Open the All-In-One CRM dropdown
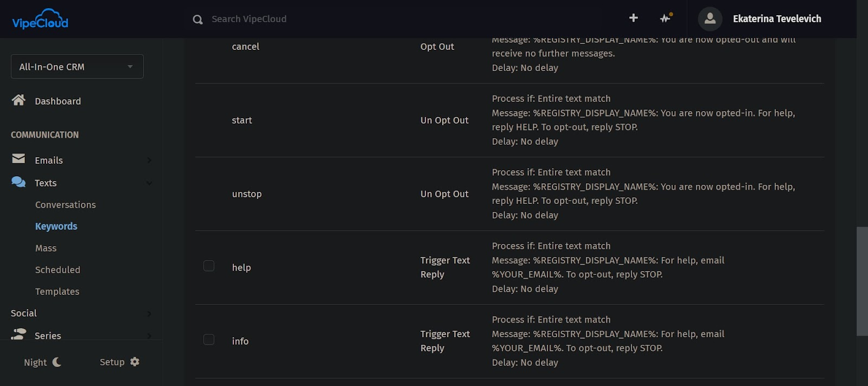Viewport: 868px width, 386px height. (x=77, y=67)
